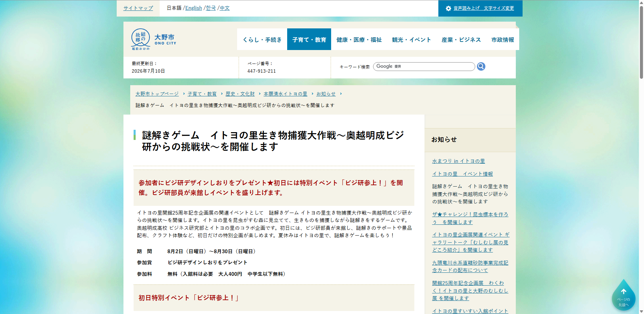Open 音声読み上げ 文字サイズ変更 link
This screenshot has height=314, width=644.
tap(484, 8)
